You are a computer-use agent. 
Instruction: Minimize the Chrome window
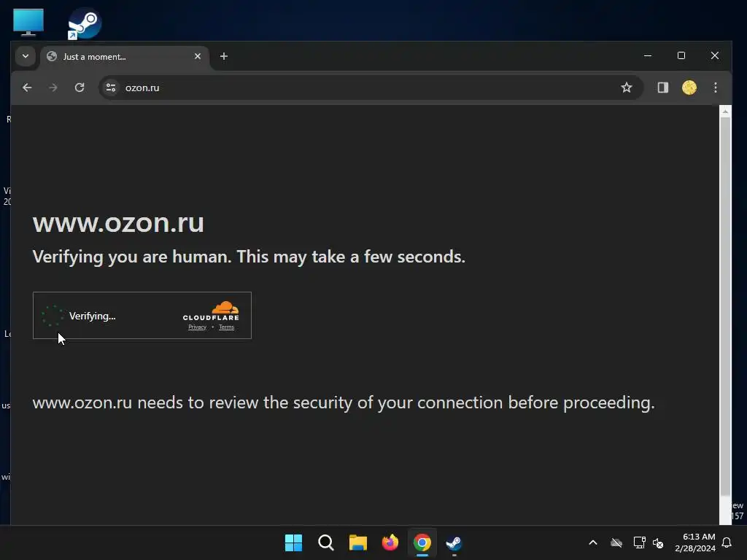coord(648,55)
